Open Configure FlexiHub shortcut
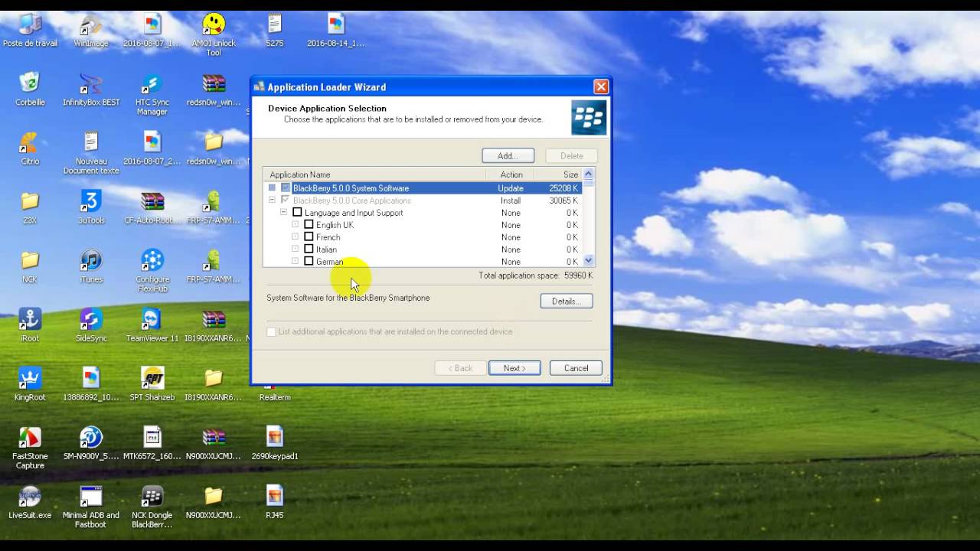This screenshot has width=980, height=551. pos(152,271)
